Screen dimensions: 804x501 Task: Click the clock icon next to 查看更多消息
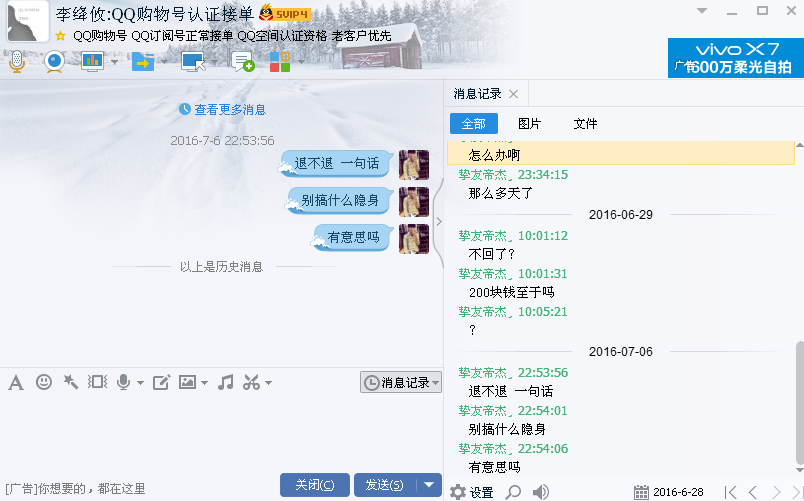[185, 109]
